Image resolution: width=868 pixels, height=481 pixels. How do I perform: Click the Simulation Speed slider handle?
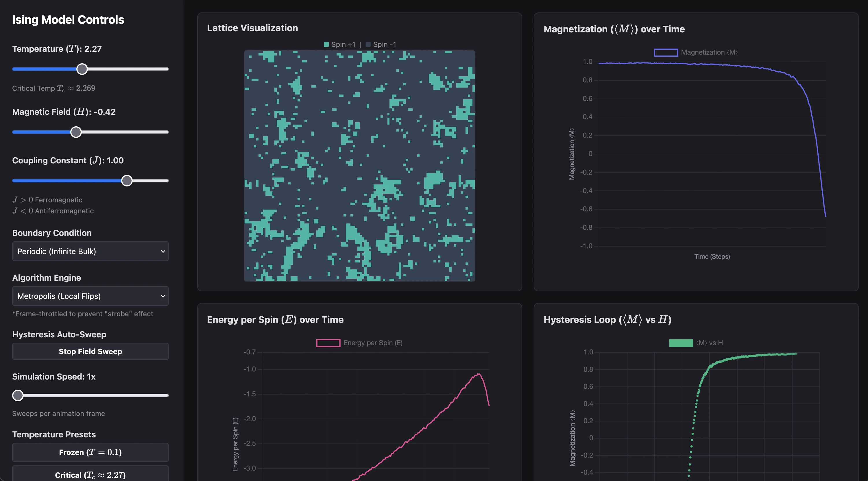tap(18, 395)
